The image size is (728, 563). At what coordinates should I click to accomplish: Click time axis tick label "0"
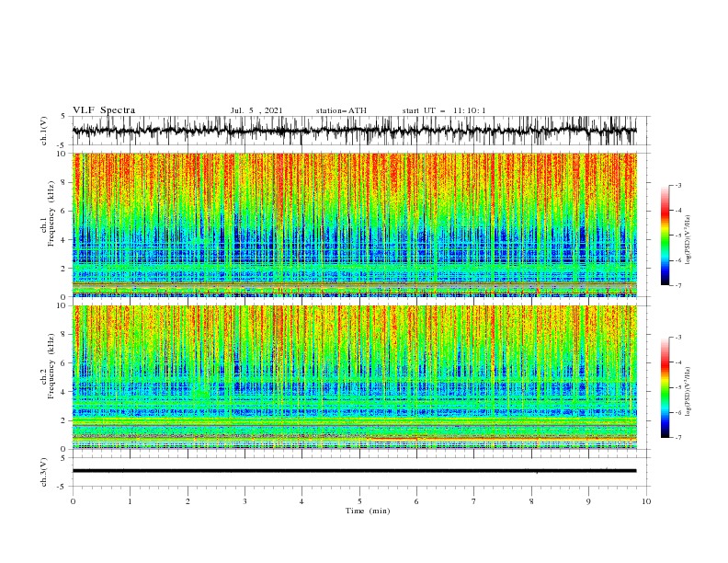(73, 501)
